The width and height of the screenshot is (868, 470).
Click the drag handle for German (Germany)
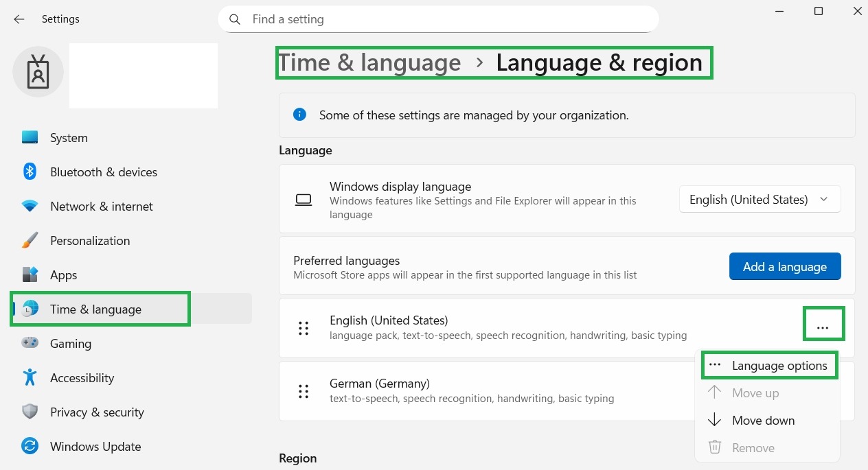click(304, 391)
